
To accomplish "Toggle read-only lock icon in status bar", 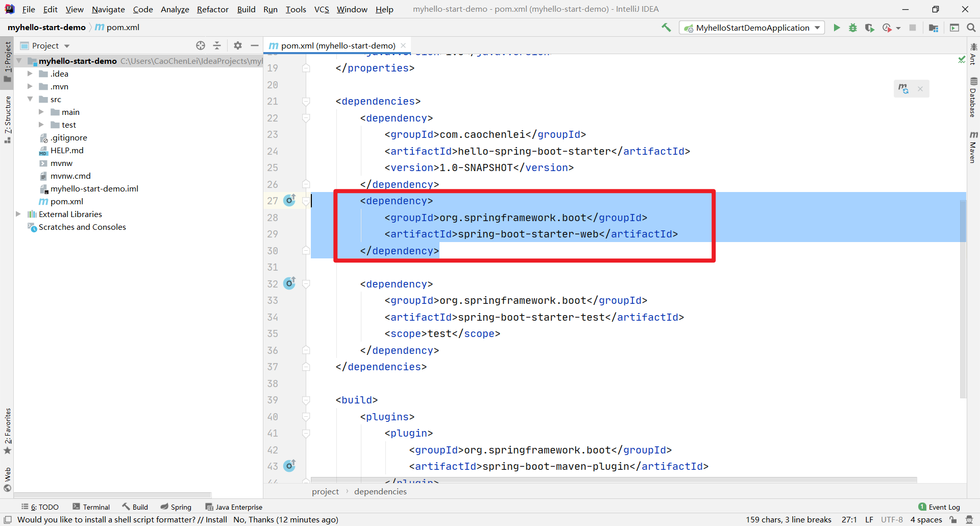I will click(x=953, y=520).
